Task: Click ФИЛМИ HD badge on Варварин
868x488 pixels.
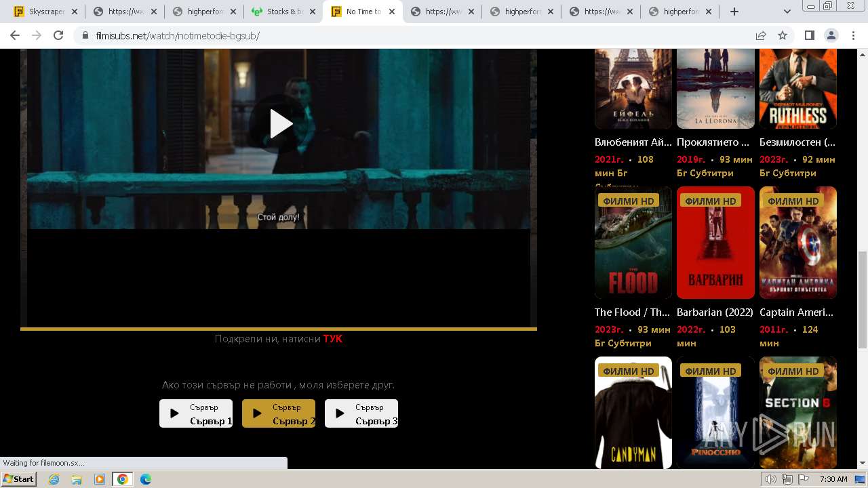Action: [x=711, y=201]
